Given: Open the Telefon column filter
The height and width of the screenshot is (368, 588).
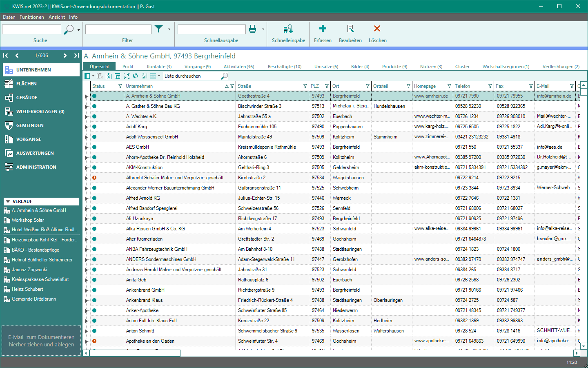Looking at the screenshot, I should 490,86.
